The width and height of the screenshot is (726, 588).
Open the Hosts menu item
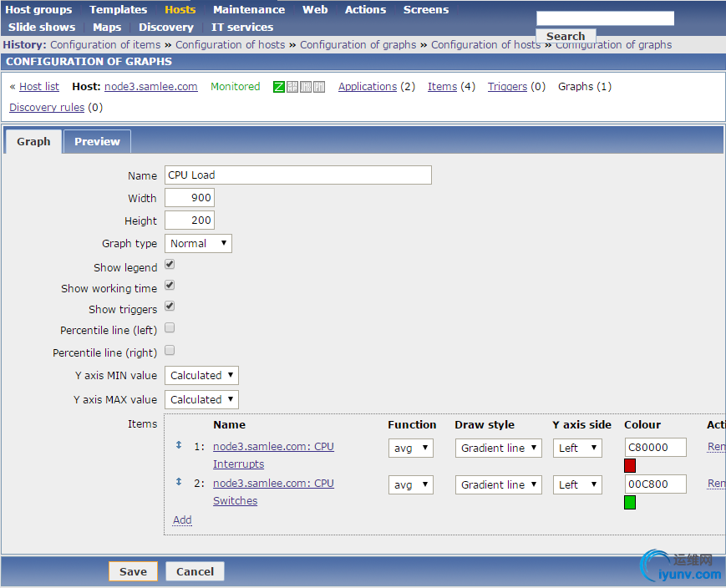(x=180, y=10)
